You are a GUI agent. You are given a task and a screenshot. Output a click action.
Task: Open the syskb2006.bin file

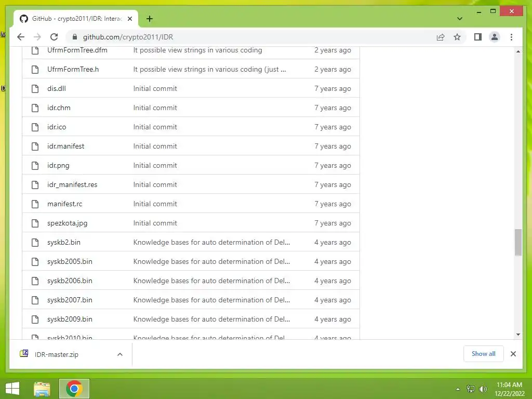coord(70,281)
